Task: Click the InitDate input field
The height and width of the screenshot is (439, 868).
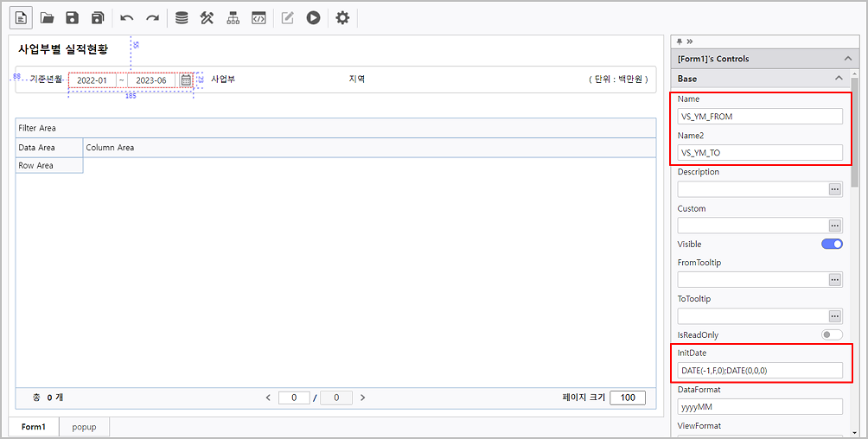Action: tap(759, 370)
